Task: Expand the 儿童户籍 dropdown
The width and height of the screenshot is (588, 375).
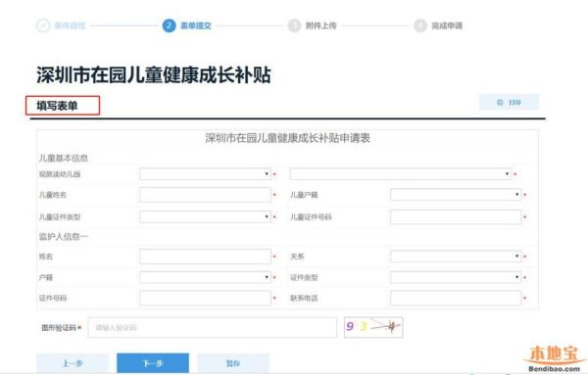Action: click(x=456, y=195)
